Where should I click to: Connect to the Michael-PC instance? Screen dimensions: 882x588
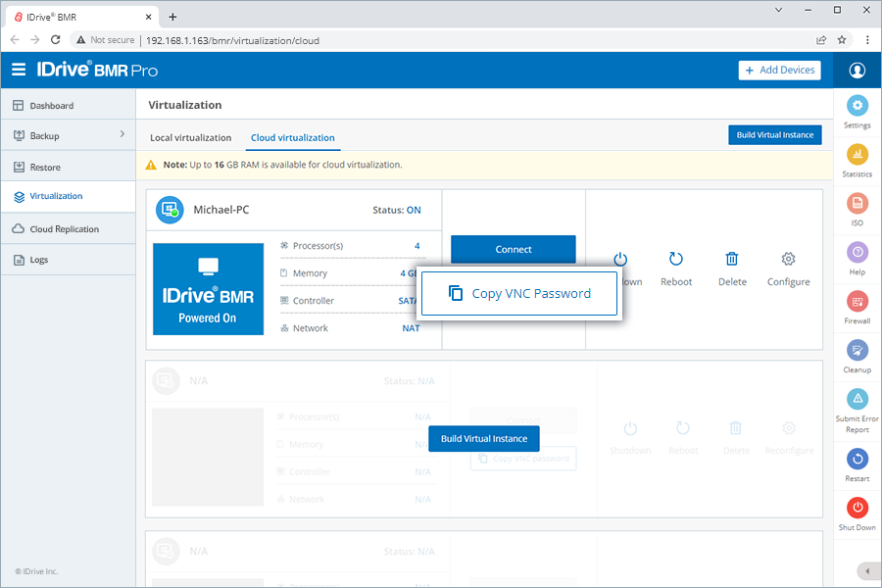(513, 249)
